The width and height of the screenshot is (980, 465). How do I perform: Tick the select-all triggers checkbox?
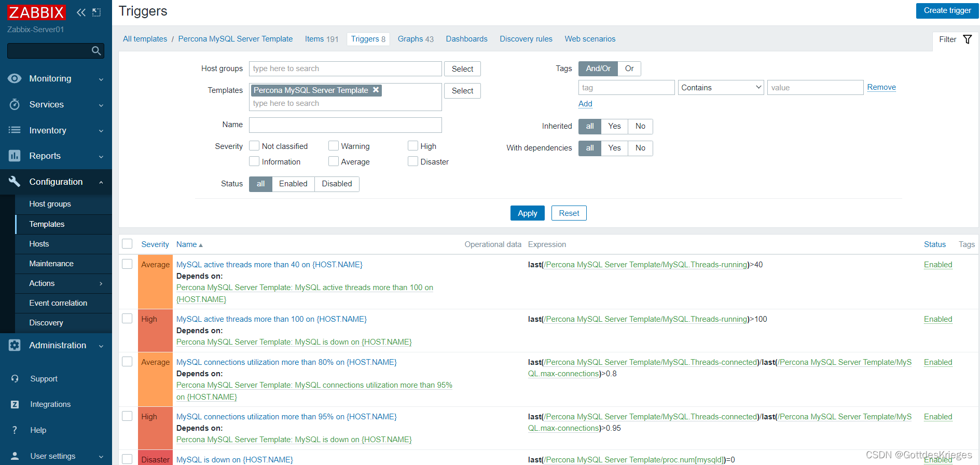click(127, 244)
